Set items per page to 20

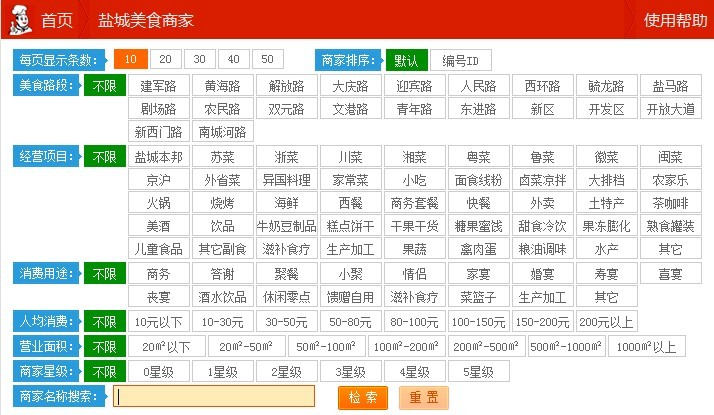pos(165,60)
